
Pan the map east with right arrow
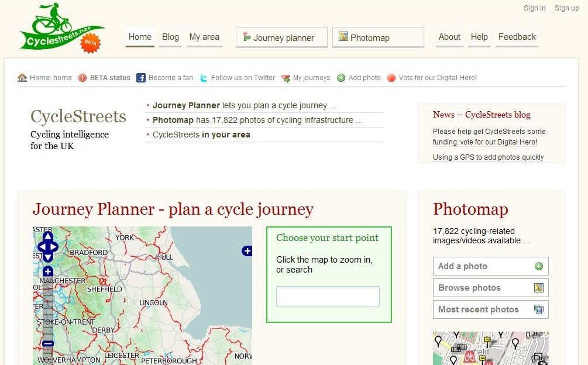(54, 247)
